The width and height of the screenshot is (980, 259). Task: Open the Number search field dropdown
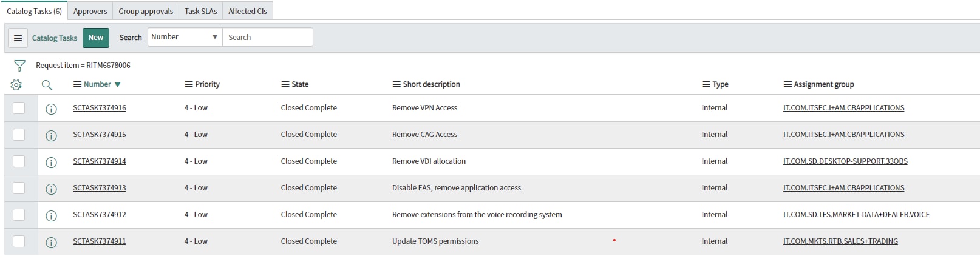[185, 37]
